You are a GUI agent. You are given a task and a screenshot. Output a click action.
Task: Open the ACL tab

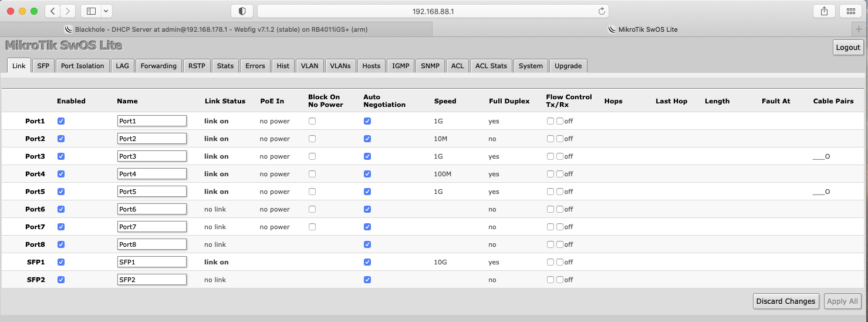(458, 66)
